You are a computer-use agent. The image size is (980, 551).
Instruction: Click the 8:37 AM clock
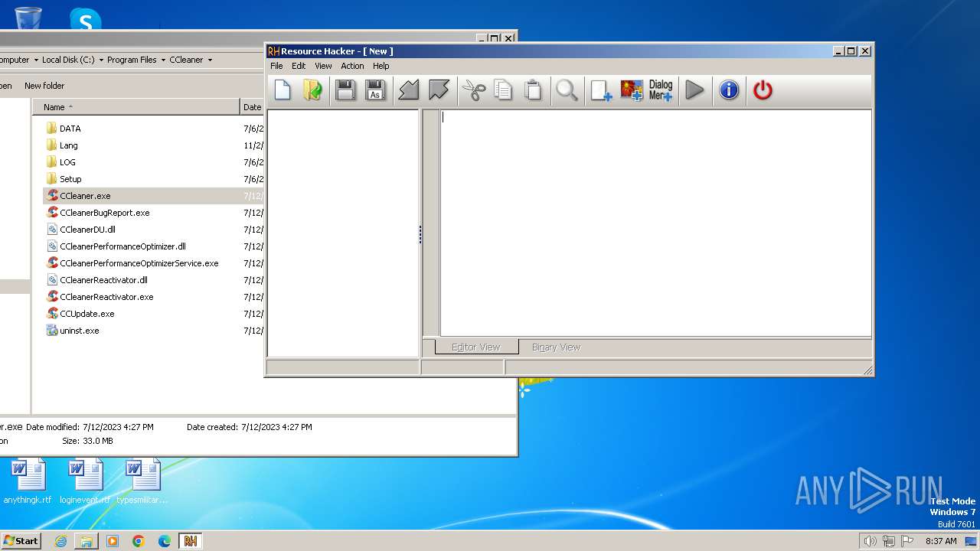pos(941,541)
